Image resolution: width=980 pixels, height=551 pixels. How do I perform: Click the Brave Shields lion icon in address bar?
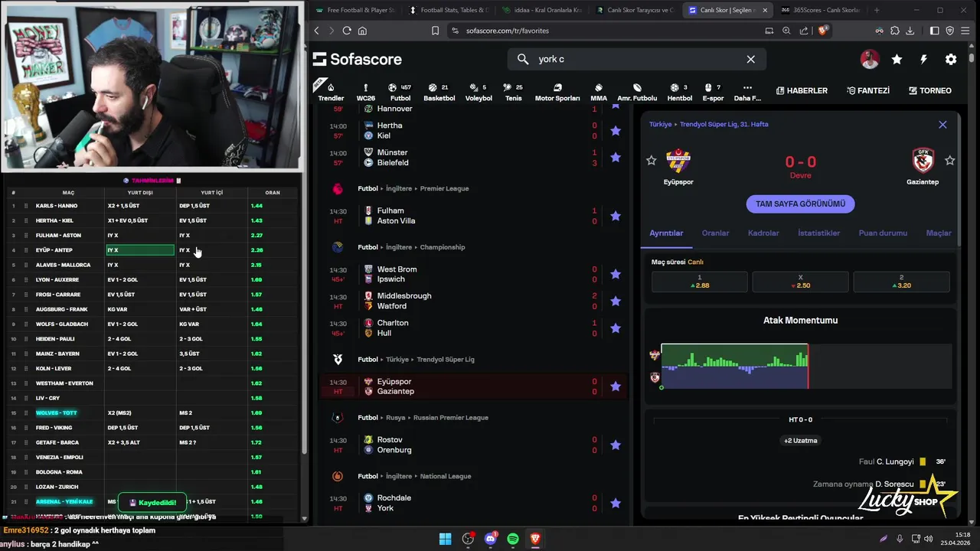[x=823, y=31]
